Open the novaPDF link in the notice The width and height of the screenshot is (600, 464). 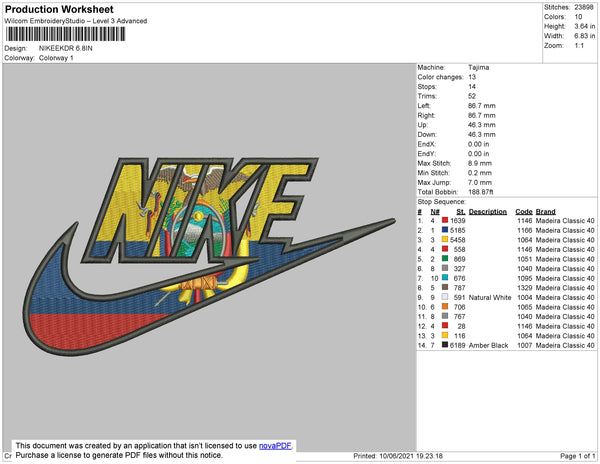(x=275, y=446)
